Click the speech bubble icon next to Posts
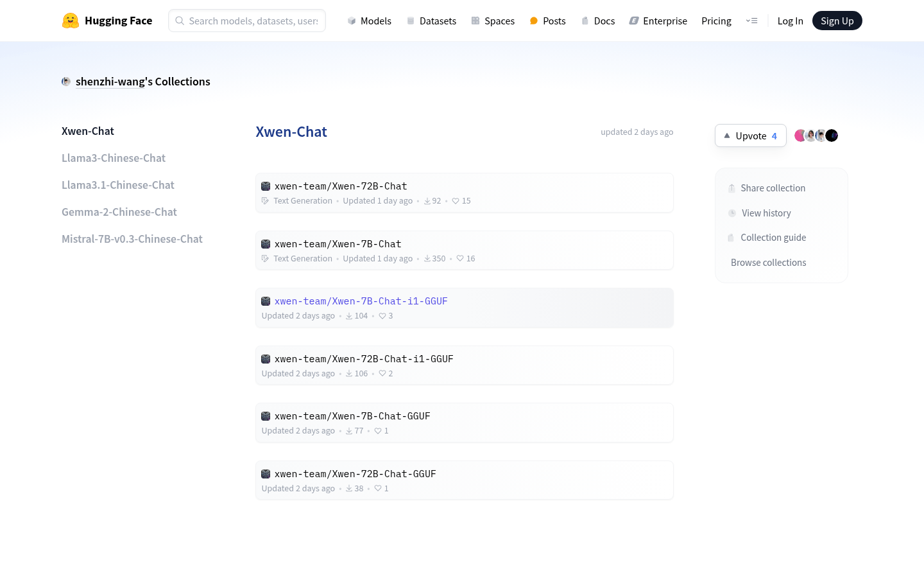Image resolution: width=924 pixels, height=578 pixels. pyautogui.click(x=533, y=21)
